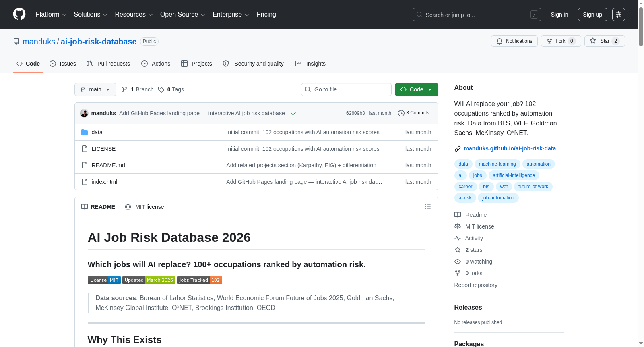Click the Notifications button
This screenshot has width=644, height=347.
pyautogui.click(x=514, y=41)
